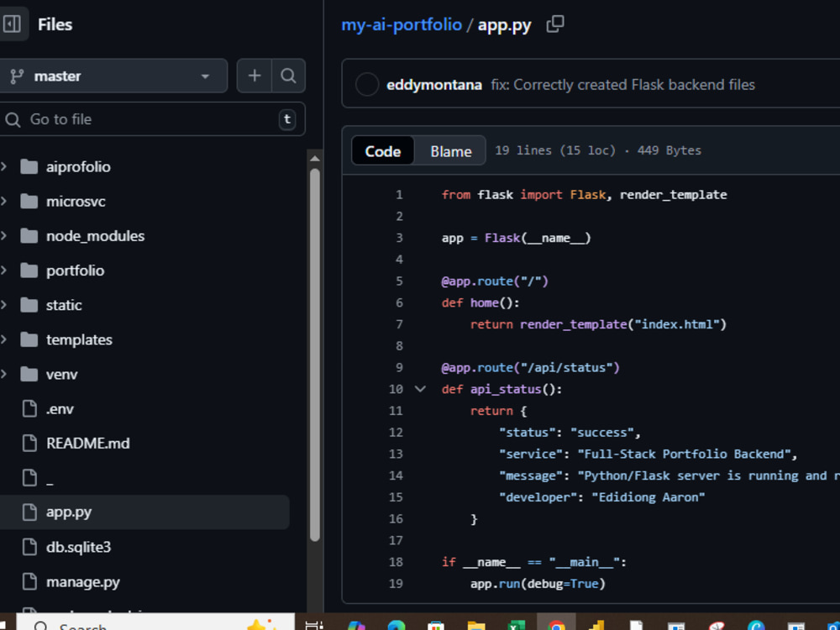The width and height of the screenshot is (840, 630).
Task: Expand the templates folder chevron
Action: 3,339
